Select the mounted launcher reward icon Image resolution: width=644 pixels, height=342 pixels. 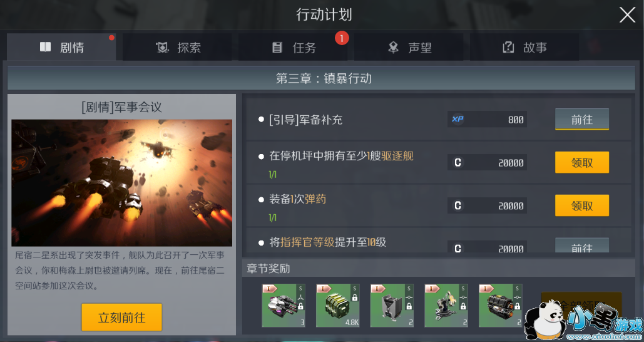(446, 306)
